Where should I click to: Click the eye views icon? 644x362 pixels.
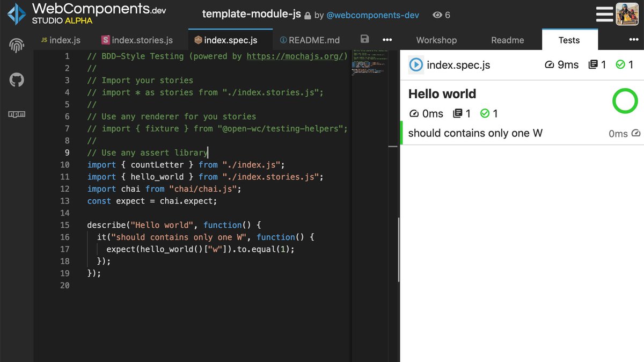pos(437,15)
